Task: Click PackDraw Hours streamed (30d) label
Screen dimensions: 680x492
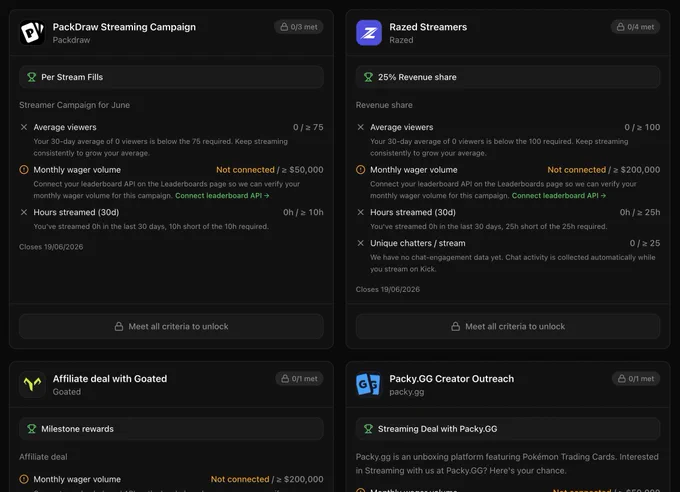Action: click(x=76, y=212)
